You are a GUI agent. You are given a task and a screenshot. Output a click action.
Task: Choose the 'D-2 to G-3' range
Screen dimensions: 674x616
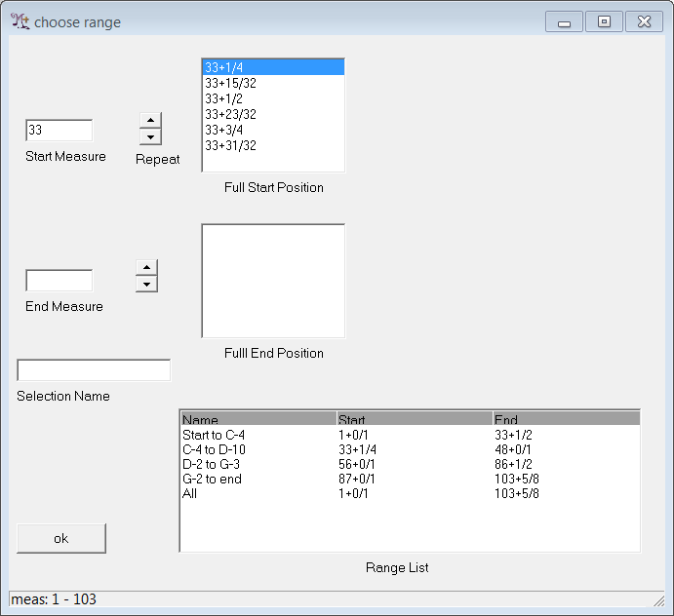tap(212, 464)
